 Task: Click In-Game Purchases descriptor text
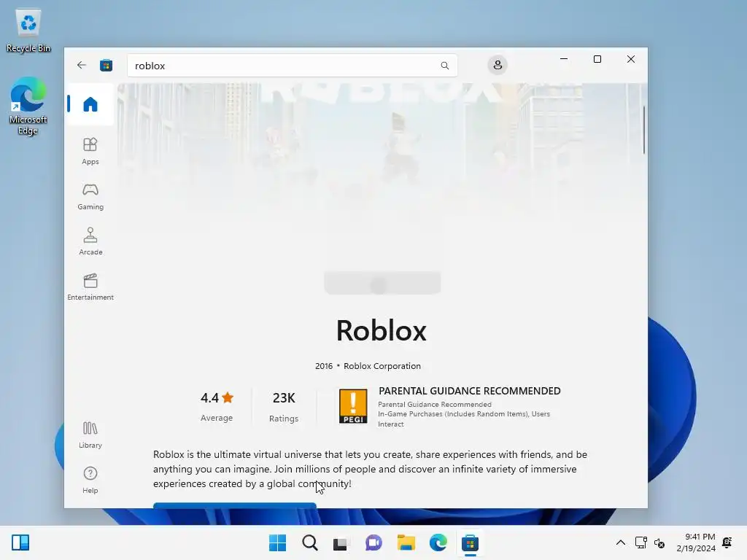463,419
